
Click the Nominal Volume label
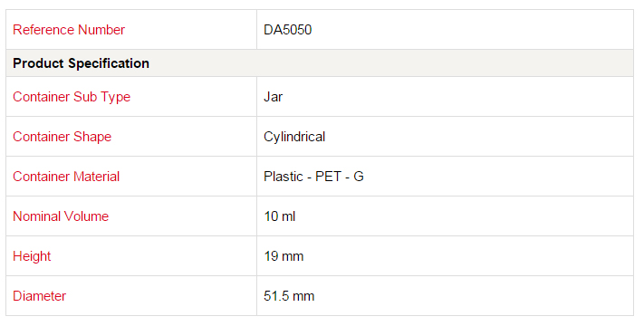[x=61, y=216]
